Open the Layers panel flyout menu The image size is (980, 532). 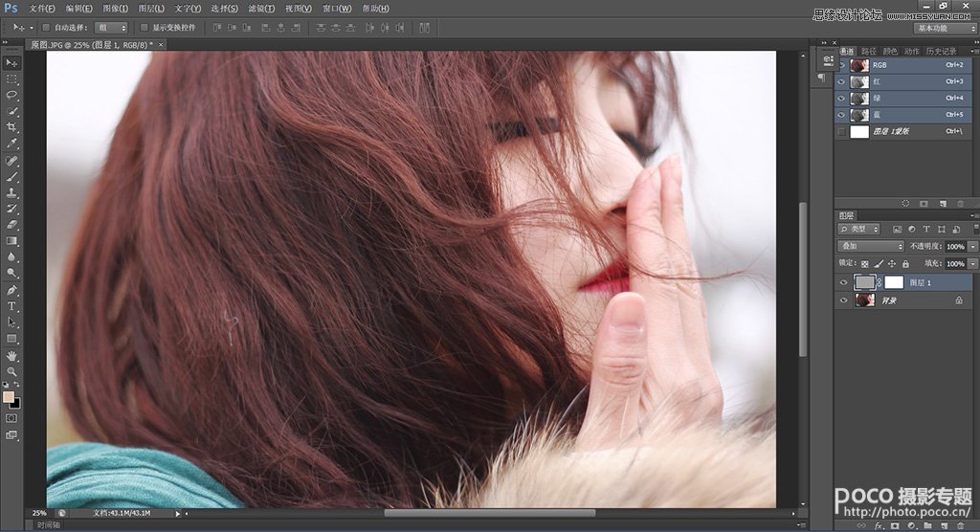point(973,215)
